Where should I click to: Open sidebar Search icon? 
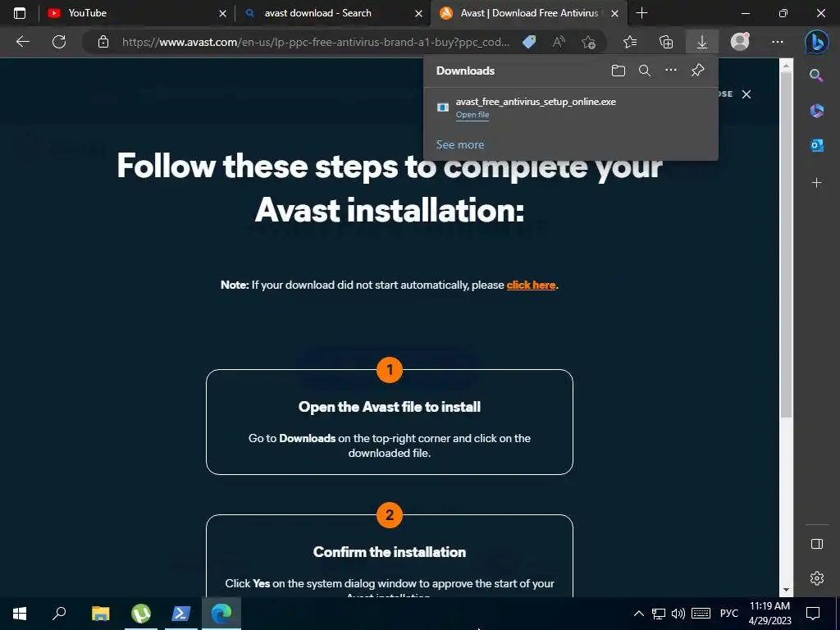[816, 75]
